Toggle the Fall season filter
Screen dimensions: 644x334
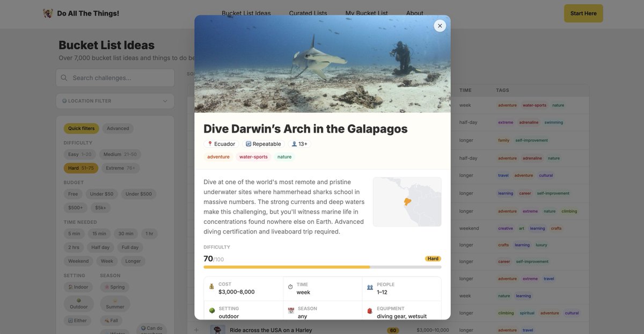point(111,321)
